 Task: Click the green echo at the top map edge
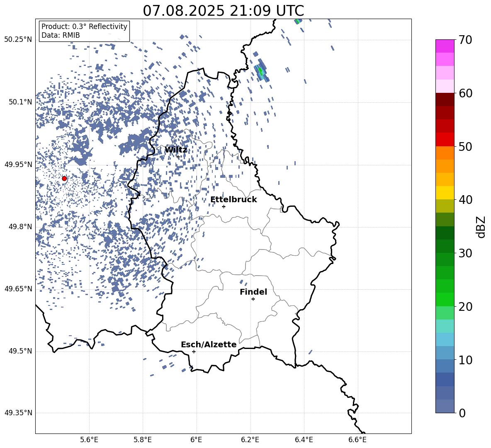[298, 21]
